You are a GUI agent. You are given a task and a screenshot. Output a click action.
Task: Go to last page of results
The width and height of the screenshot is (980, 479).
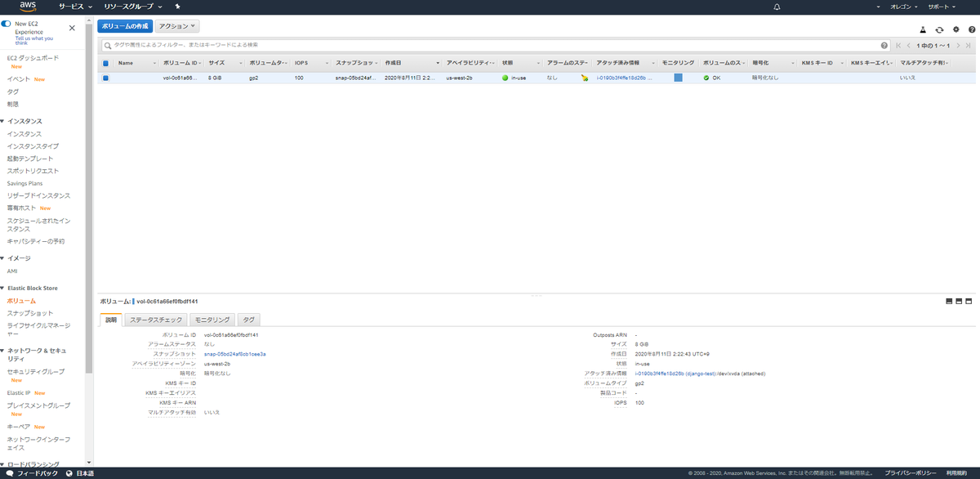coord(969,45)
